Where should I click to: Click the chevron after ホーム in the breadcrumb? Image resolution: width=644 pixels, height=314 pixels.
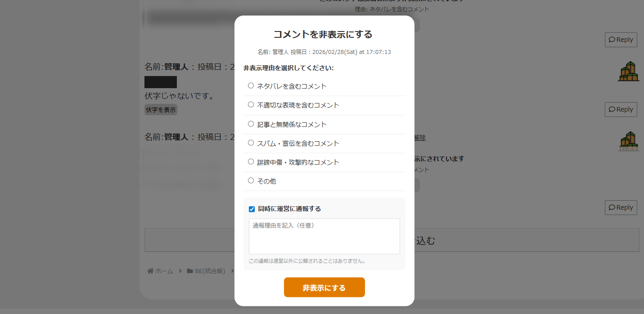click(x=180, y=271)
